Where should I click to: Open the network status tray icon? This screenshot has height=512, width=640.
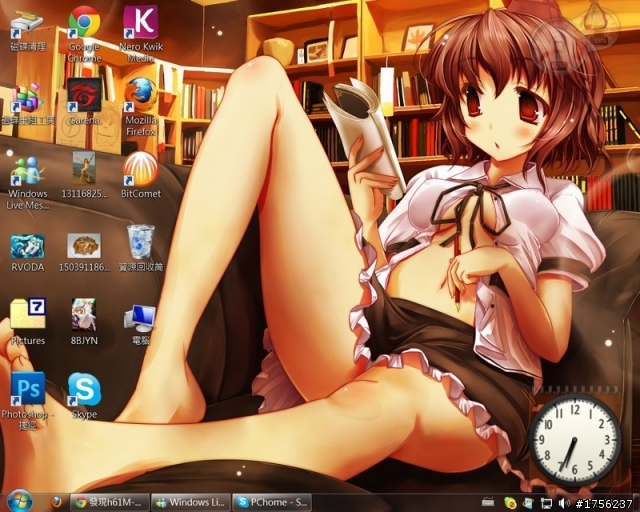[546, 503]
